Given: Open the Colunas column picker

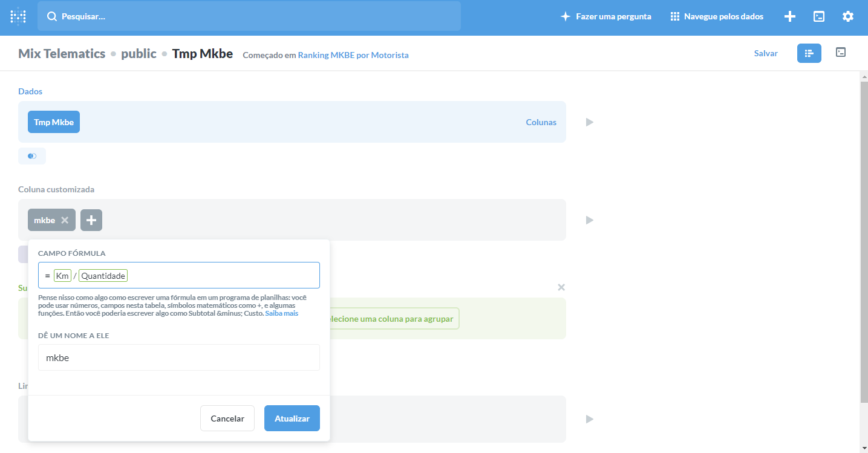Looking at the screenshot, I should pos(541,122).
